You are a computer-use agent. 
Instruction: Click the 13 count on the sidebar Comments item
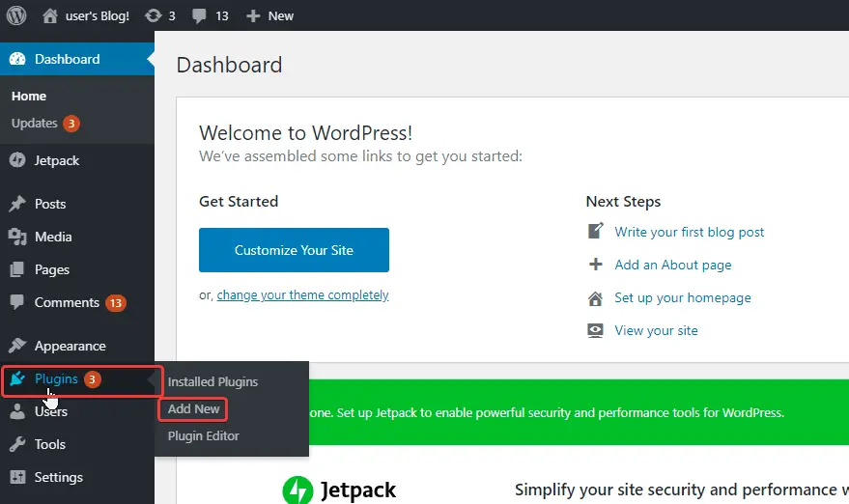tap(115, 302)
